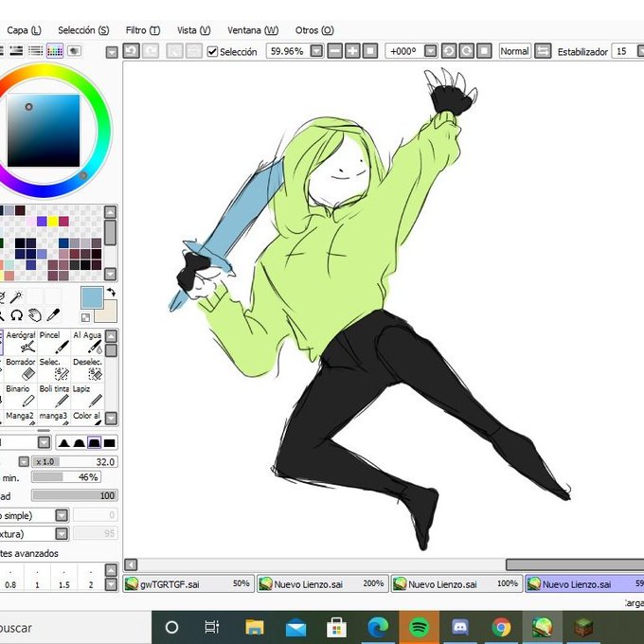This screenshot has width=644, height=644.
Task: Open the brush size multiplier dropdown
Action: click(24, 461)
